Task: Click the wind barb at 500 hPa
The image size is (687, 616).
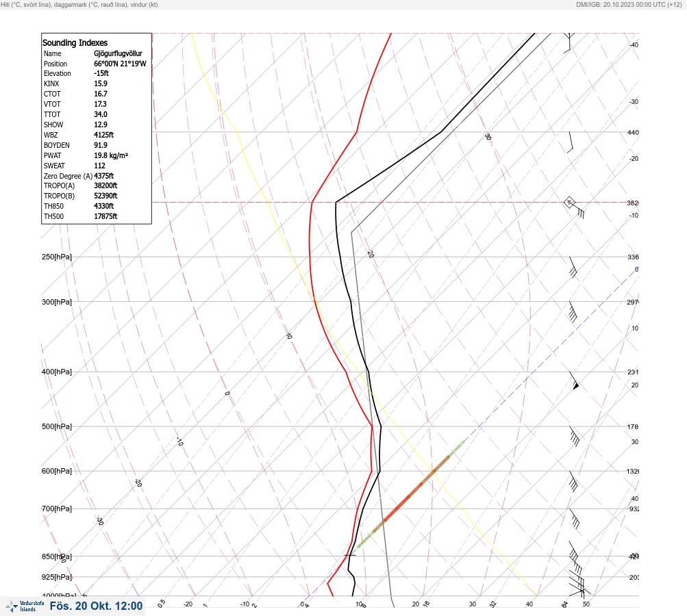Action: [x=575, y=436]
